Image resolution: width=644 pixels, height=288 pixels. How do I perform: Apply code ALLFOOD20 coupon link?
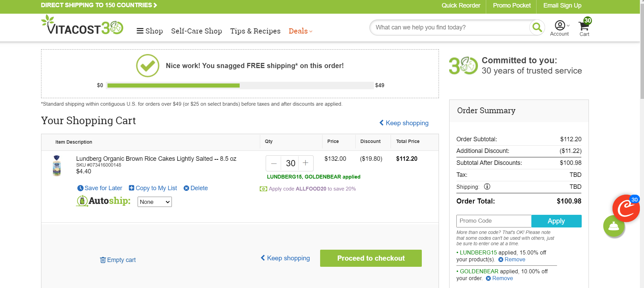pyautogui.click(x=308, y=189)
